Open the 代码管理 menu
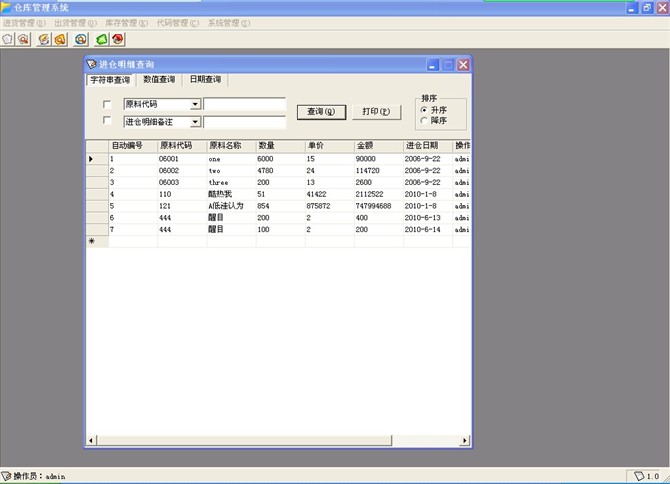Viewport: 670px width, 484px height. 178,23
